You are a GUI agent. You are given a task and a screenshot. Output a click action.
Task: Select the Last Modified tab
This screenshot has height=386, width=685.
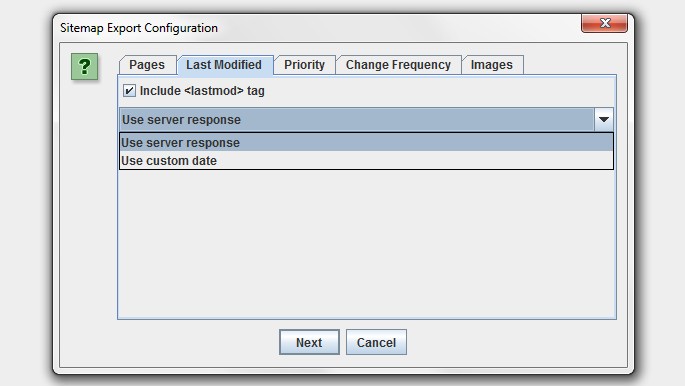click(x=225, y=65)
